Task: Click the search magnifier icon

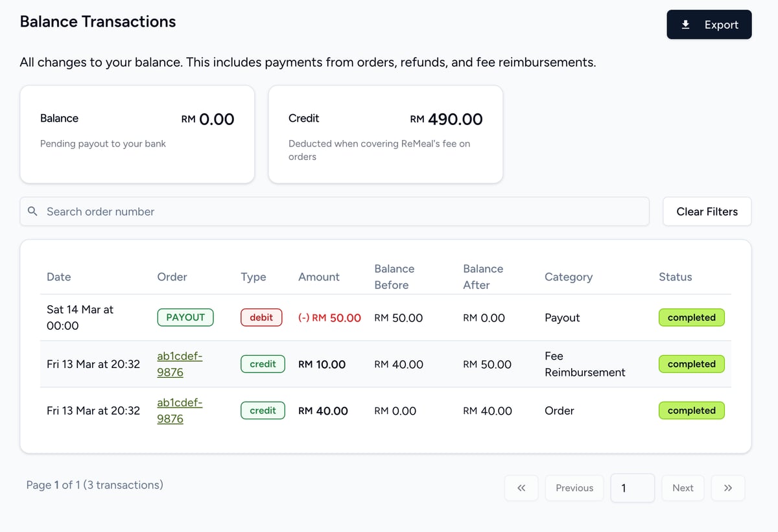Action: tap(32, 211)
